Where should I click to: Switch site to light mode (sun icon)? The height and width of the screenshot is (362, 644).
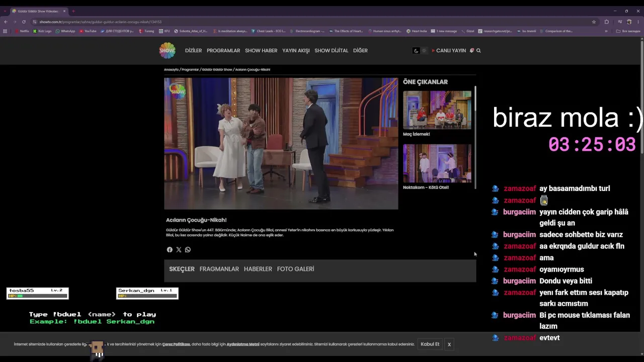pyautogui.click(x=424, y=51)
